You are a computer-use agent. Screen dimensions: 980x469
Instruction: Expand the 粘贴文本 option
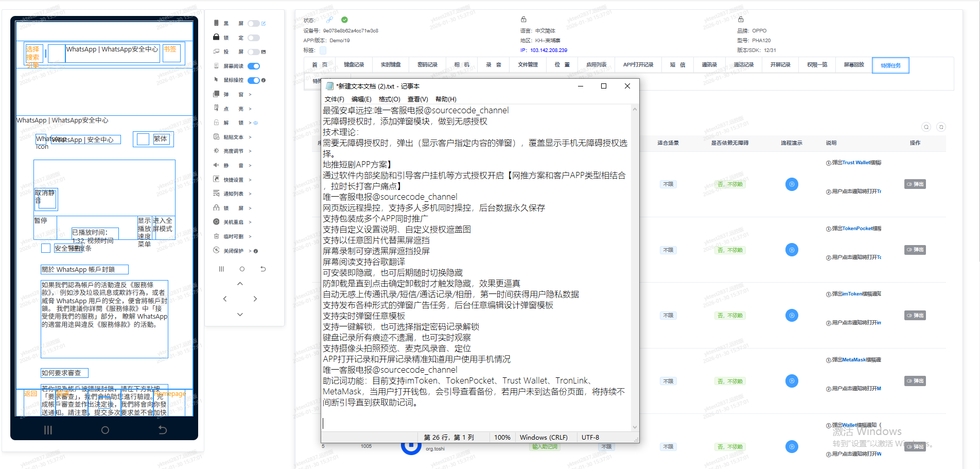tap(250, 137)
